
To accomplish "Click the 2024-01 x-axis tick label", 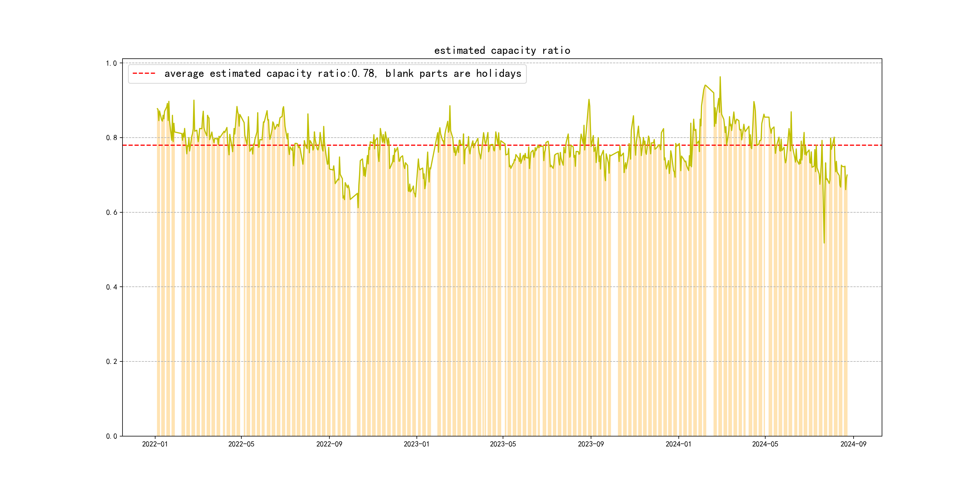I will [x=678, y=444].
